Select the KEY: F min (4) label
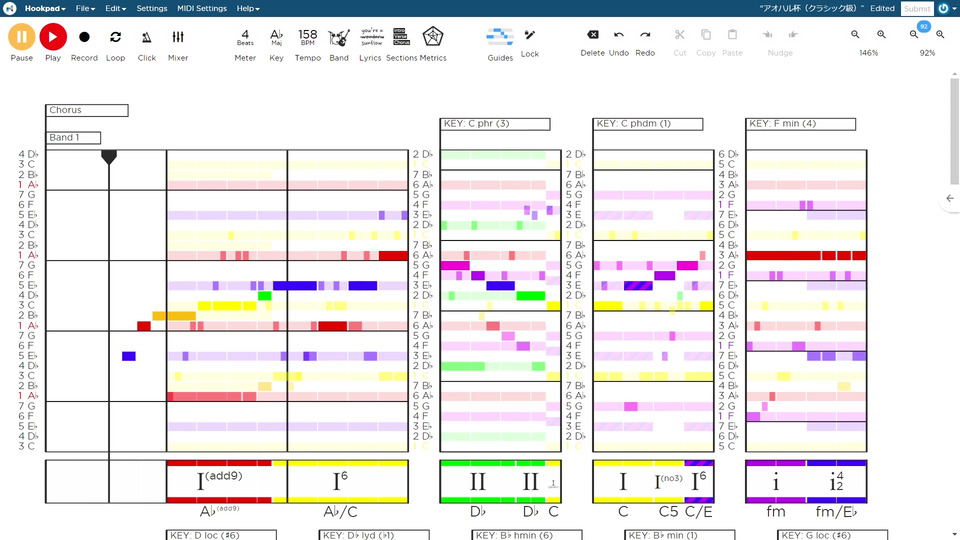The height and width of the screenshot is (540, 960). coord(801,124)
